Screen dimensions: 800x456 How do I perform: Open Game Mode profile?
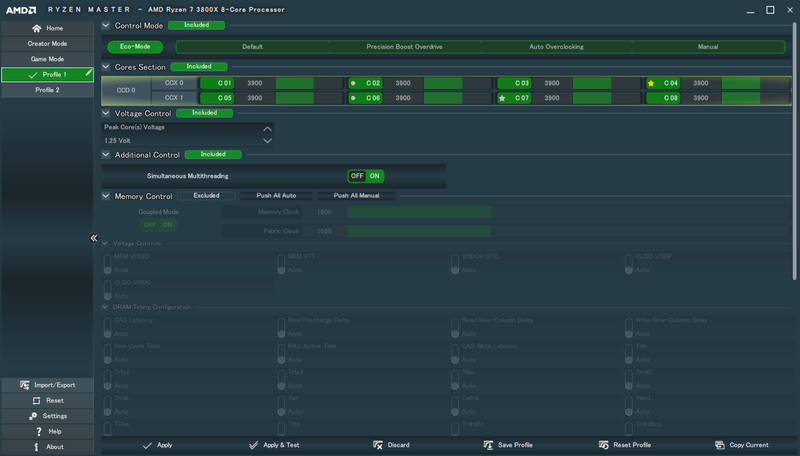click(x=47, y=59)
